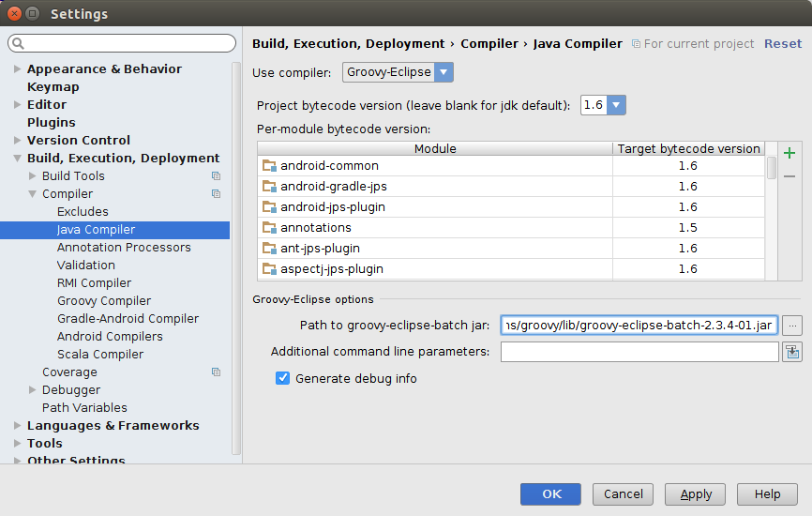The height and width of the screenshot is (516, 812).
Task: Open RMI Compiler settings
Action: (95, 283)
